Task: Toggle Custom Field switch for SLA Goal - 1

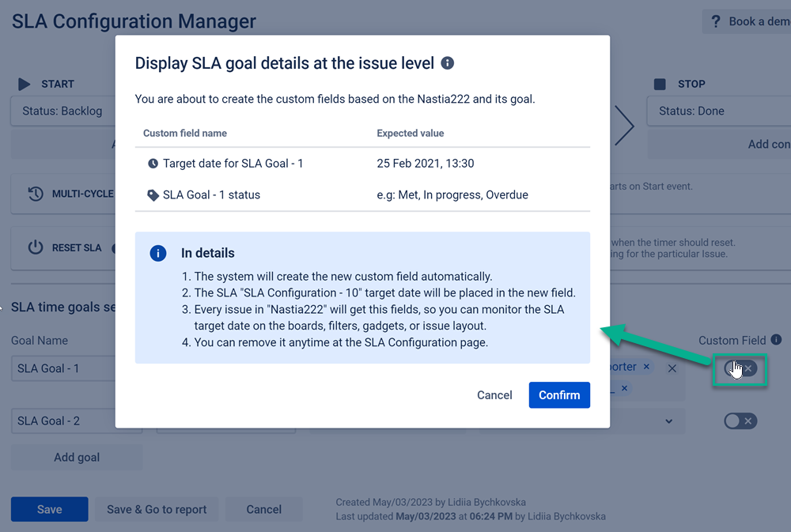Action: coord(741,368)
